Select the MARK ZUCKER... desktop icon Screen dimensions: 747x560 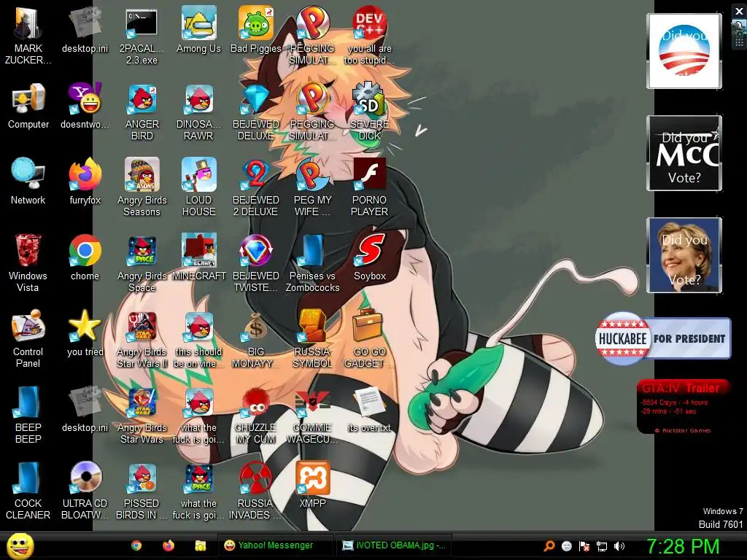point(28,36)
